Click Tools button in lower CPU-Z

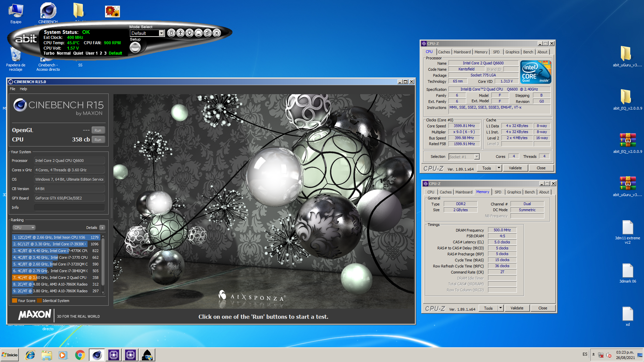(488, 308)
